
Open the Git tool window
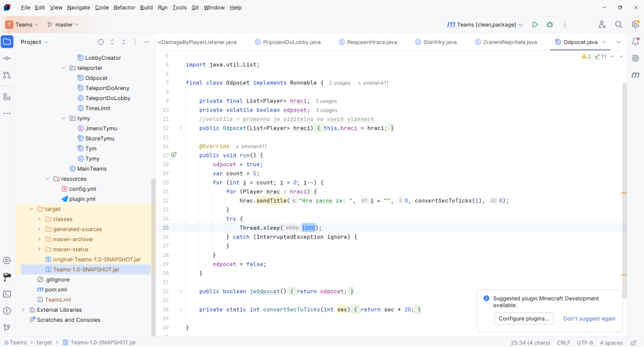tap(7, 327)
